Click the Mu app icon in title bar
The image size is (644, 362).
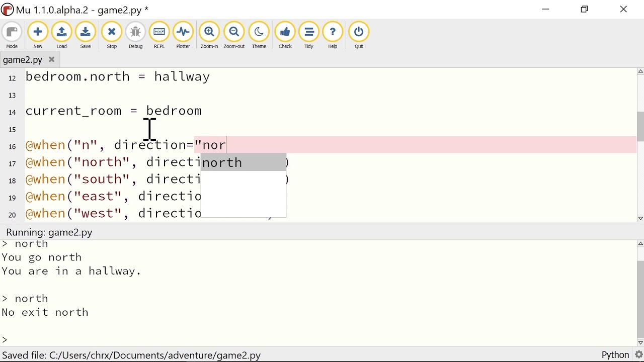8,10
